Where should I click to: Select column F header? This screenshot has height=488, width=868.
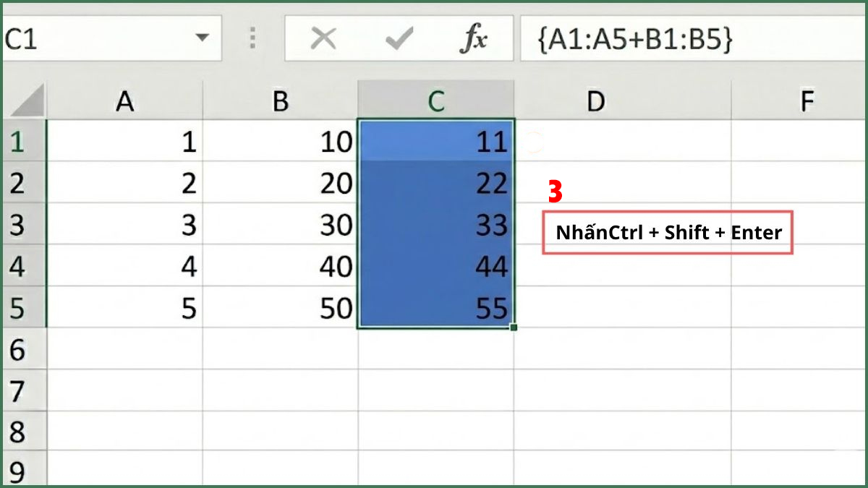[x=807, y=100]
